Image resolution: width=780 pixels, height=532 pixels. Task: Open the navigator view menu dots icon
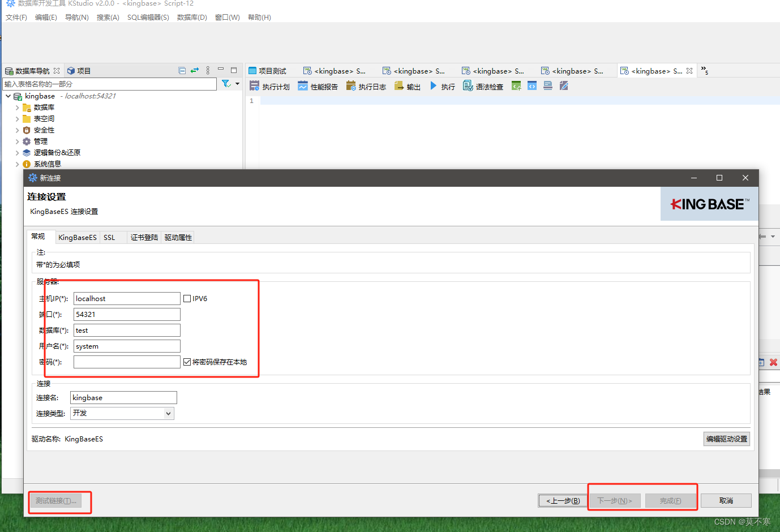click(x=208, y=71)
